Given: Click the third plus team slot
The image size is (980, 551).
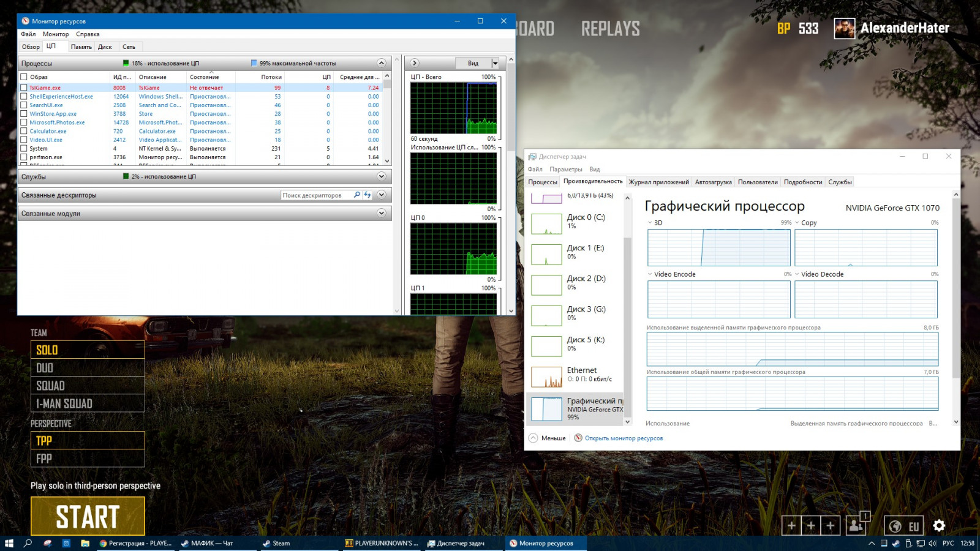Looking at the screenshot, I should (831, 525).
